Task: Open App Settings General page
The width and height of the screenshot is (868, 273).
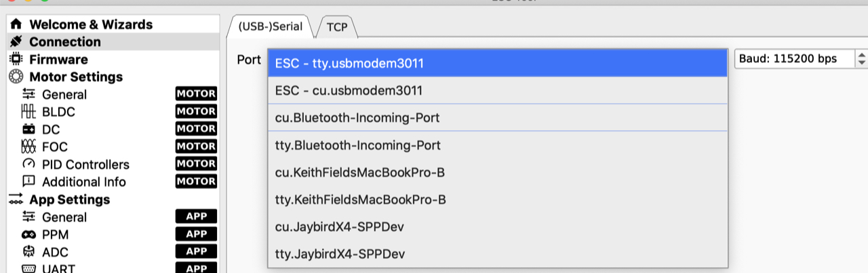Action: pyautogui.click(x=64, y=217)
